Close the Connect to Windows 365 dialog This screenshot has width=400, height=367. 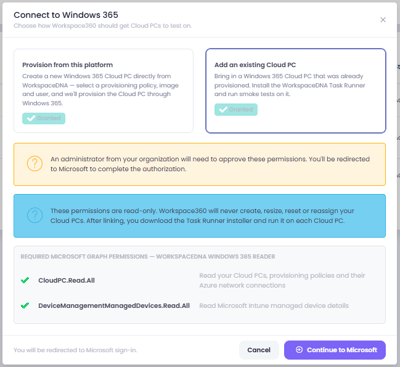pos(383,20)
